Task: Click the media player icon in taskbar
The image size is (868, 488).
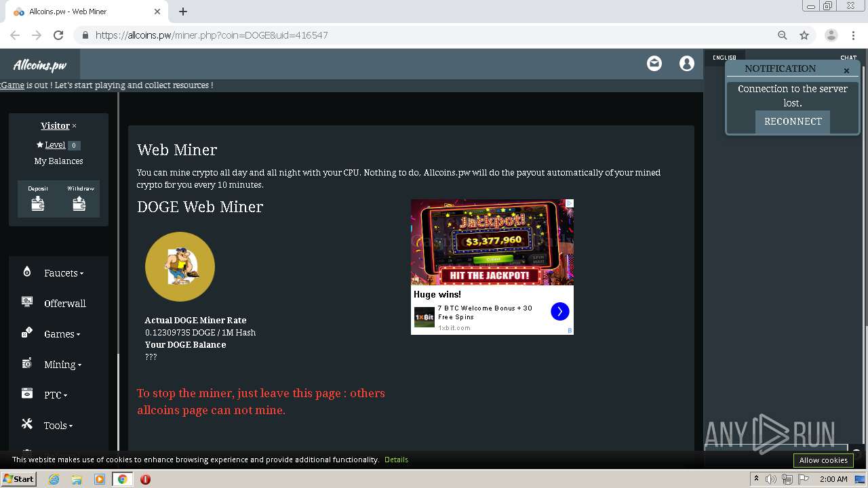Action: 100,479
